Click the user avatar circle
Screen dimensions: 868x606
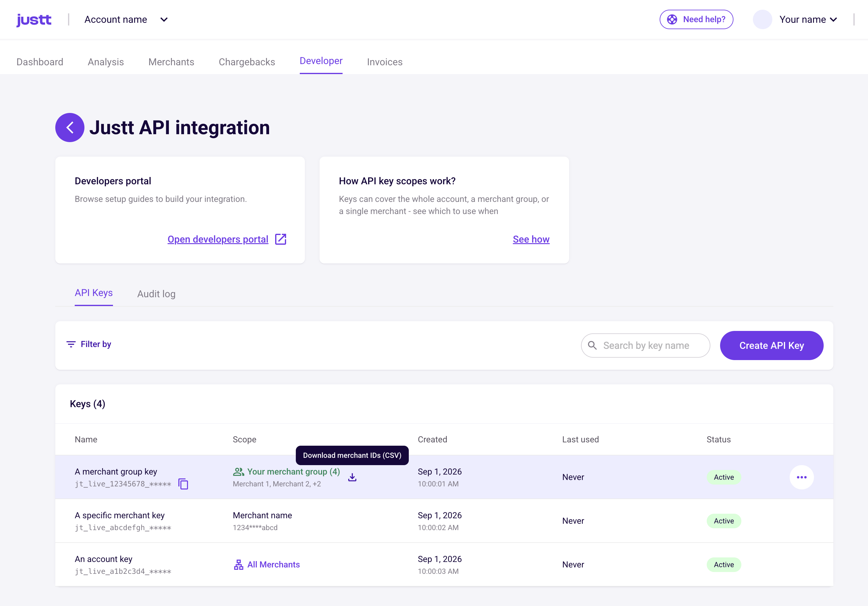pos(762,19)
